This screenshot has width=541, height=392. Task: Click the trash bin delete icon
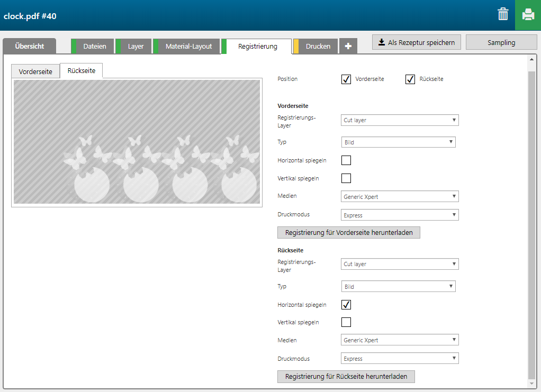click(x=503, y=15)
